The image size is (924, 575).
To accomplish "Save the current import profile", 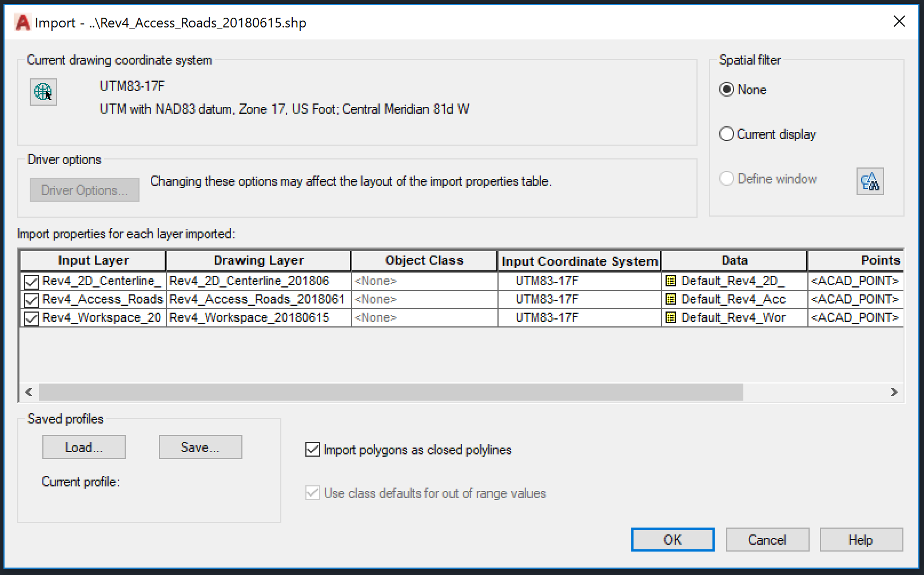I will [x=200, y=447].
